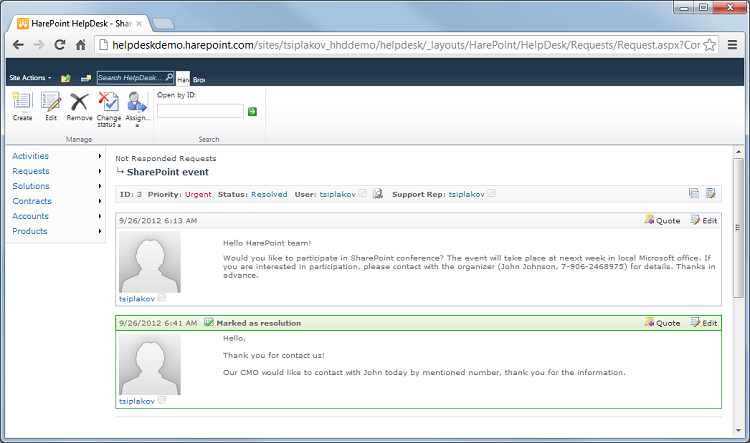
Task: Expand the Requests submenu arrow
Action: click(x=99, y=171)
